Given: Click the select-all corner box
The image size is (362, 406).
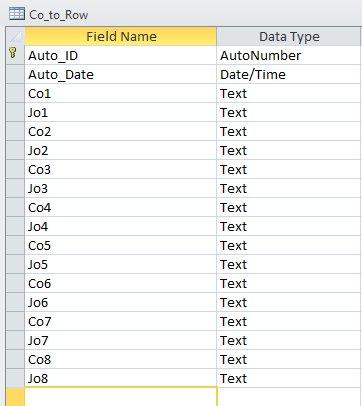Looking at the screenshot, I should pos(15,36).
